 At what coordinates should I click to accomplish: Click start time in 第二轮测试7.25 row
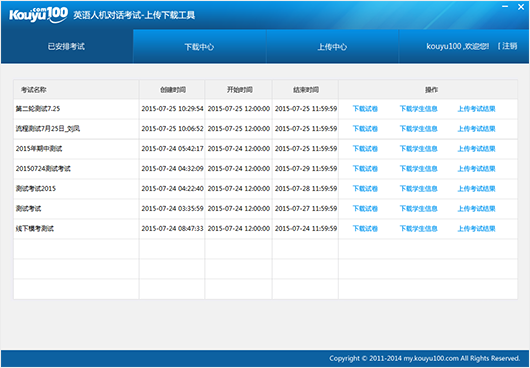click(239, 109)
